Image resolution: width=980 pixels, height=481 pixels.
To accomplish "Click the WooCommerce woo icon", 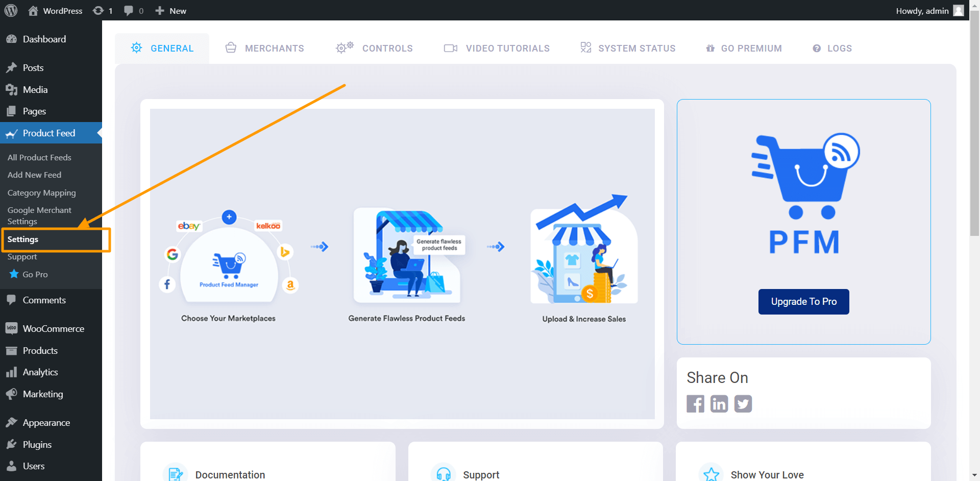I will (x=11, y=328).
